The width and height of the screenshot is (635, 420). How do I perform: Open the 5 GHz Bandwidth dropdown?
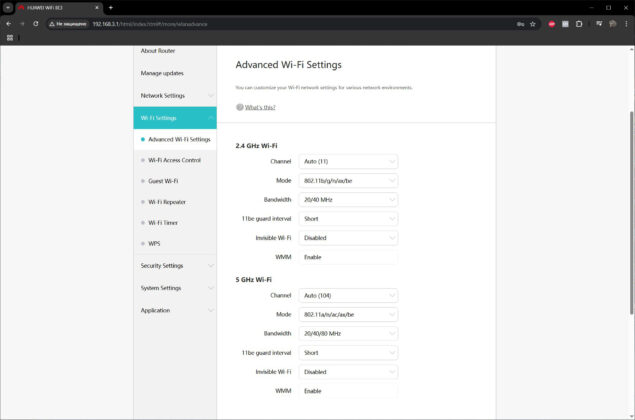coord(348,333)
